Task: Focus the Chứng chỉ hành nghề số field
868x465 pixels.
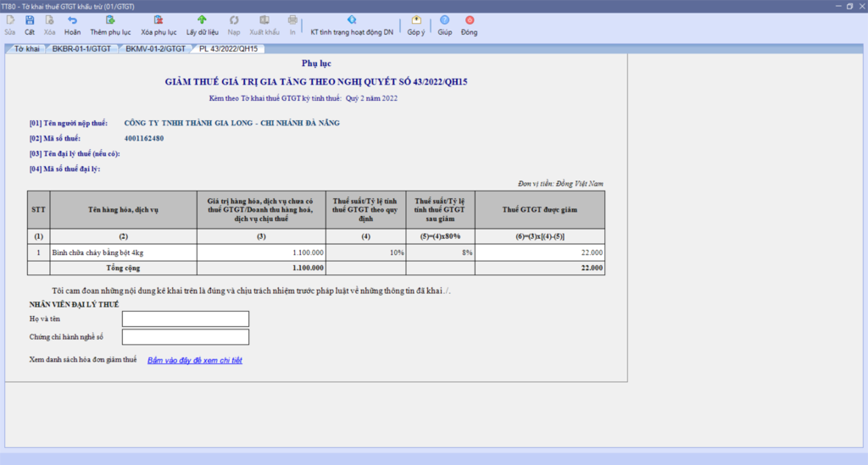Action: tap(186, 337)
